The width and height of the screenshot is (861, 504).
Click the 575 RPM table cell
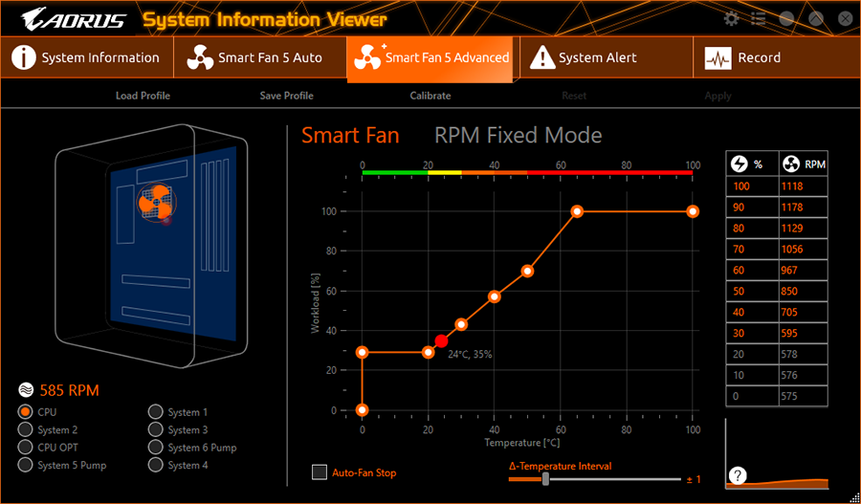[x=803, y=396]
